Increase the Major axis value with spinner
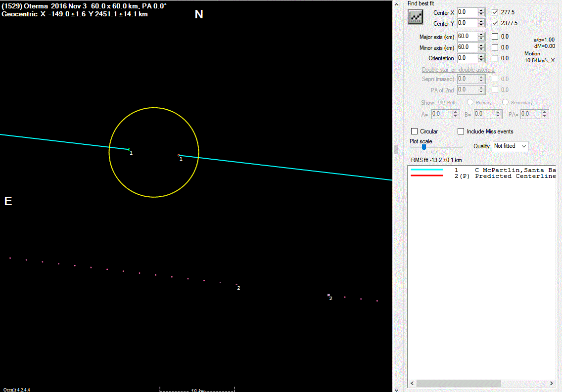Viewport: 562px width, 392px height. coord(481,35)
